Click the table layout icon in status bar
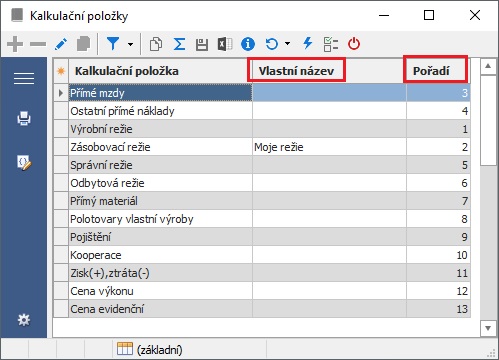 [x=125, y=349]
